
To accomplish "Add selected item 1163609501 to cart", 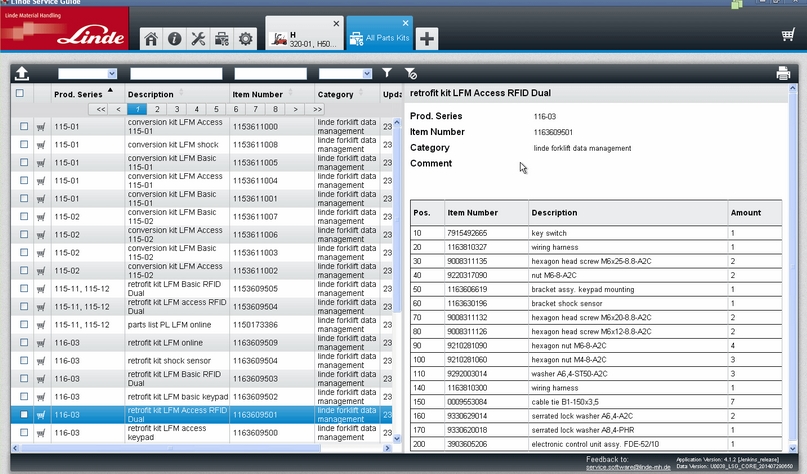I will 41,415.
